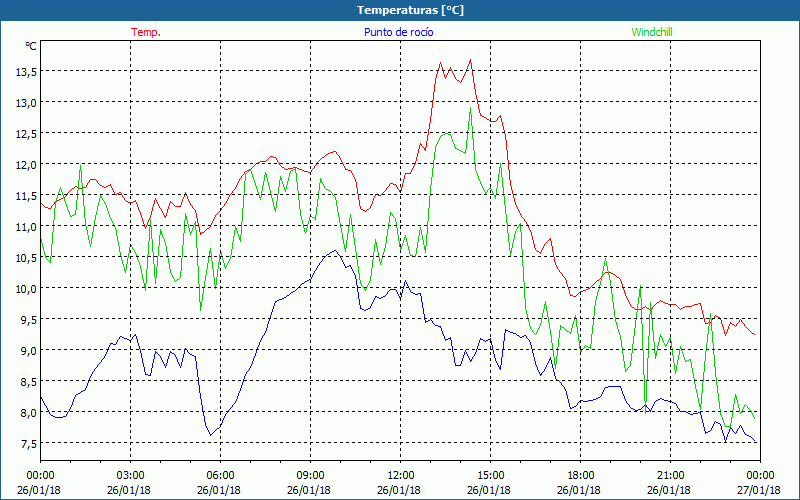Click the 10,5 y-axis value
Viewport: 800px width, 500px height.
[x=26, y=258]
